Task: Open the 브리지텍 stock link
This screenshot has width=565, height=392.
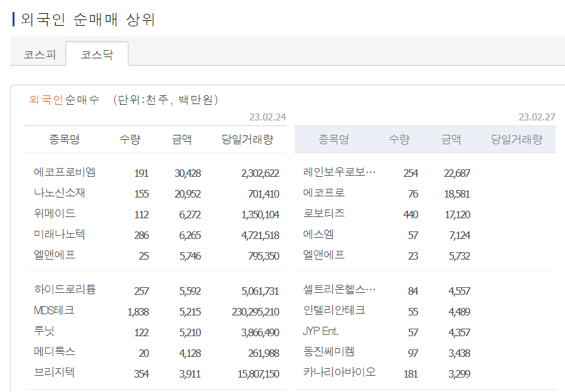Action: (54, 373)
